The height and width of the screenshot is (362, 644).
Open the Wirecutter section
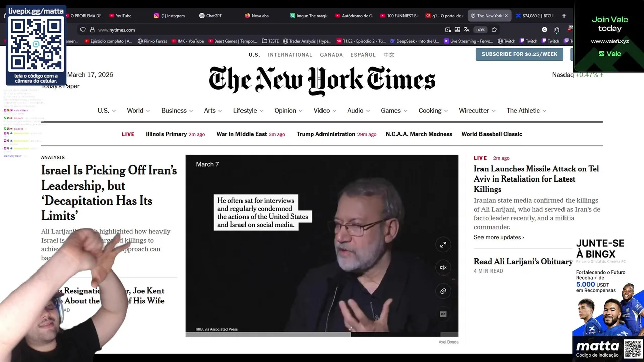477,111
